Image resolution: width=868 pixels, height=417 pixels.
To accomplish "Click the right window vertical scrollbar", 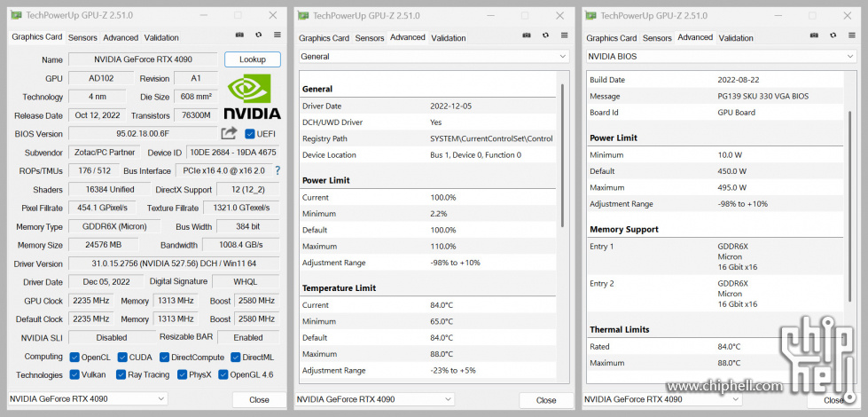I will [x=850, y=206].
